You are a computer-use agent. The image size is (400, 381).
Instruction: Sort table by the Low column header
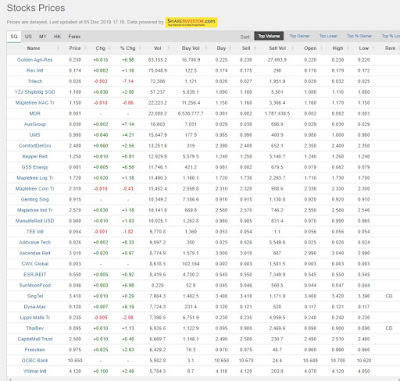(x=364, y=48)
